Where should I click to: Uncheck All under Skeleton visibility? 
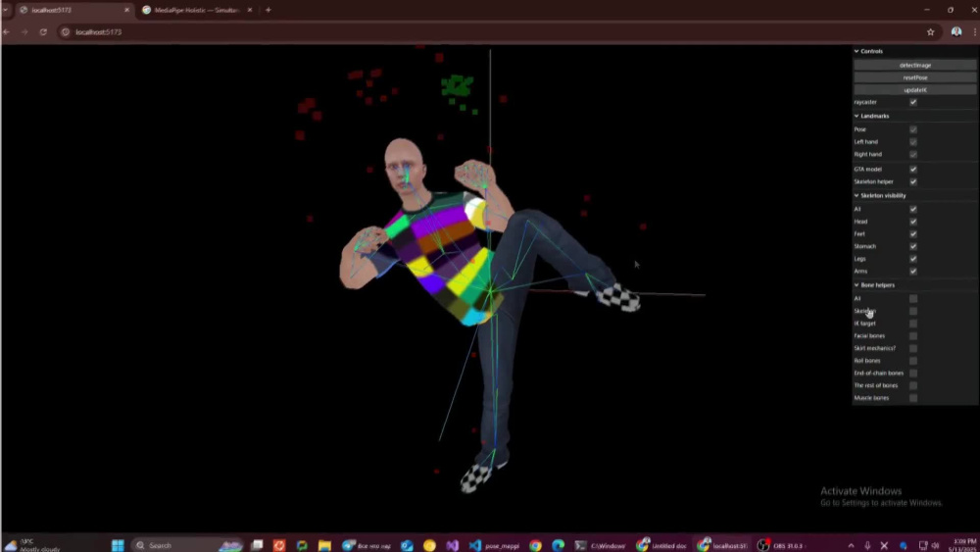pyautogui.click(x=913, y=209)
